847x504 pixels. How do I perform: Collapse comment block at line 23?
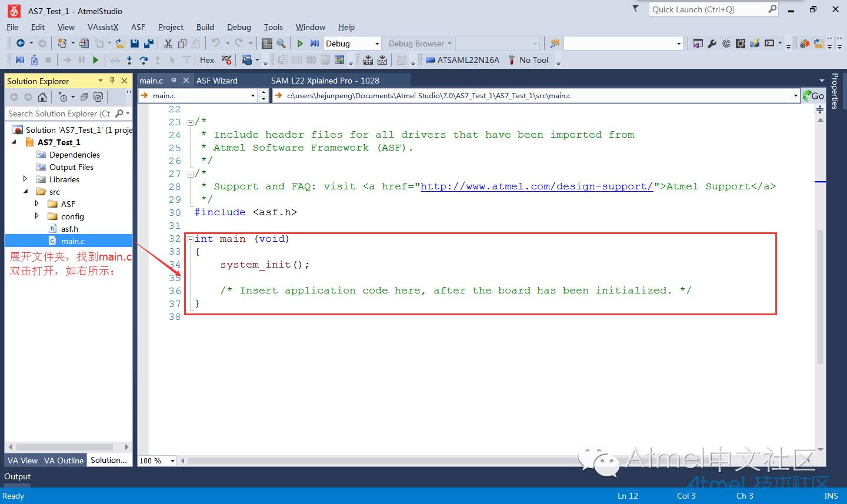tap(190, 122)
